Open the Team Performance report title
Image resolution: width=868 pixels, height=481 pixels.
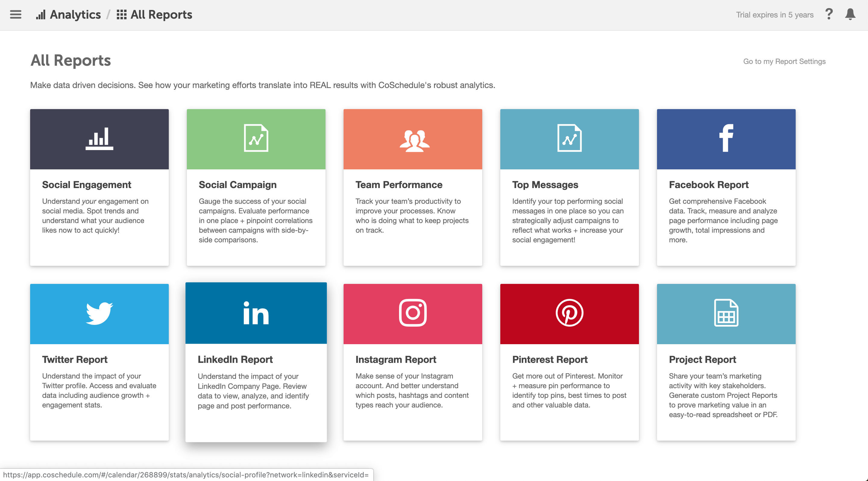pos(399,184)
